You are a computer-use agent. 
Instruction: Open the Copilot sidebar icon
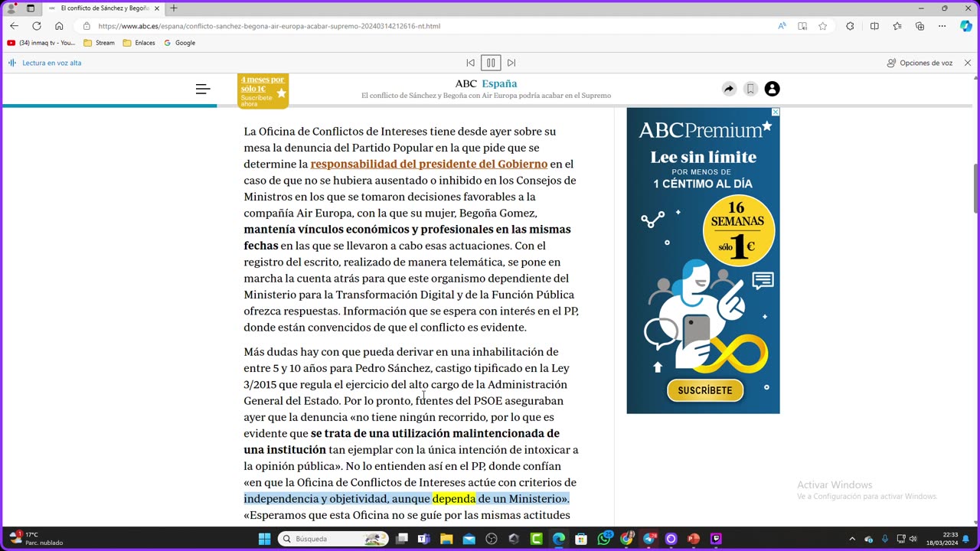point(965,26)
